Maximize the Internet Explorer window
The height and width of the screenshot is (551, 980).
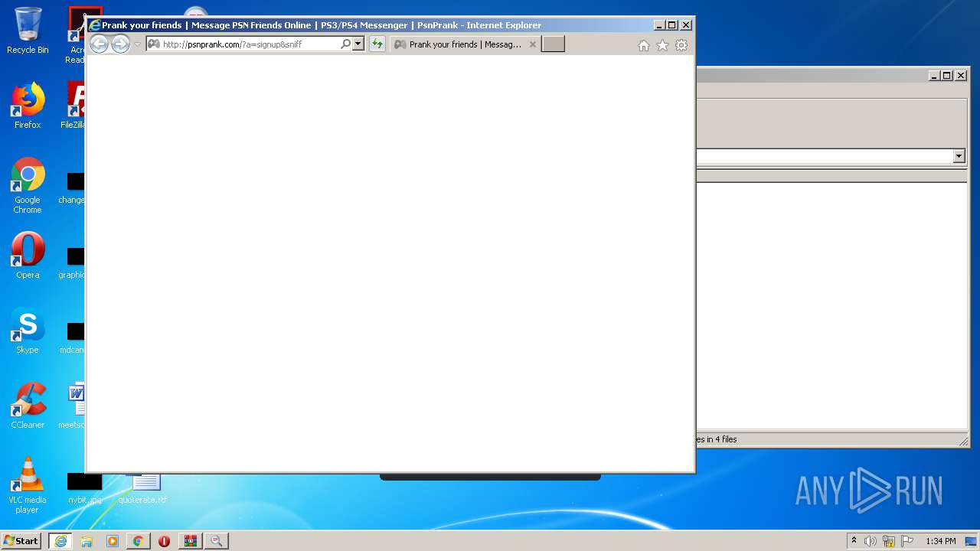pyautogui.click(x=672, y=25)
